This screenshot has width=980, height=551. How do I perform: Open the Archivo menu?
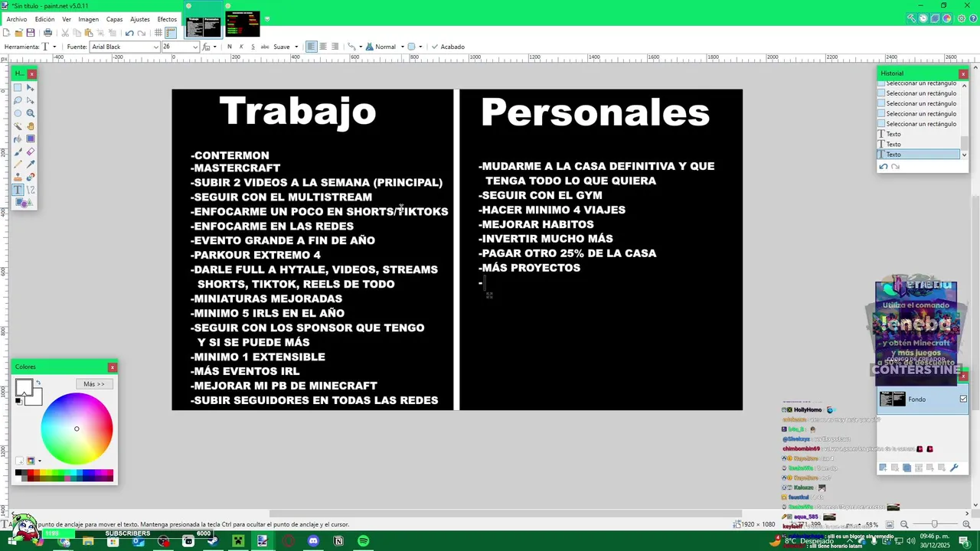17,19
